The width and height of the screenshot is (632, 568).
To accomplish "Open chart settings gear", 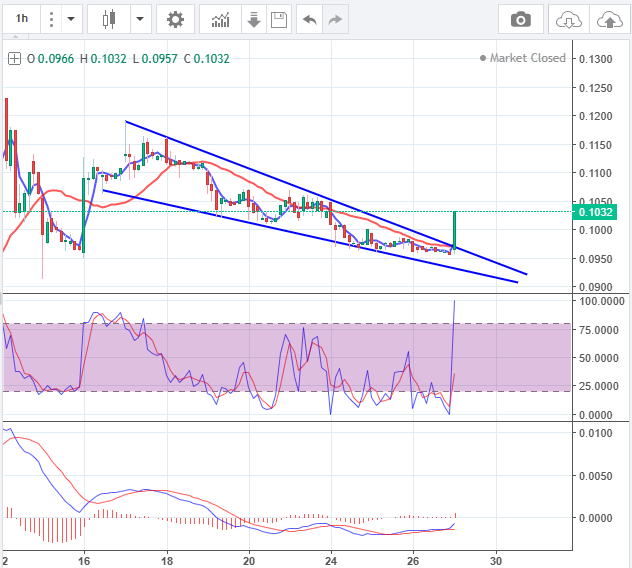I will pos(175,19).
